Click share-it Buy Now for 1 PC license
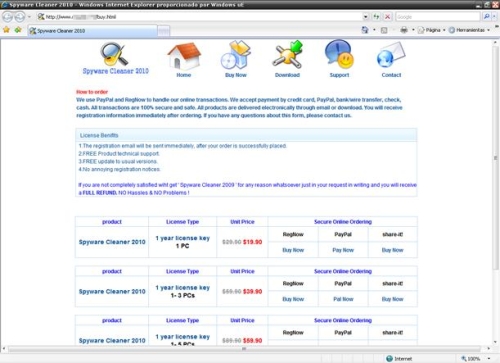Viewport: 500px width, 363px height. (392, 250)
